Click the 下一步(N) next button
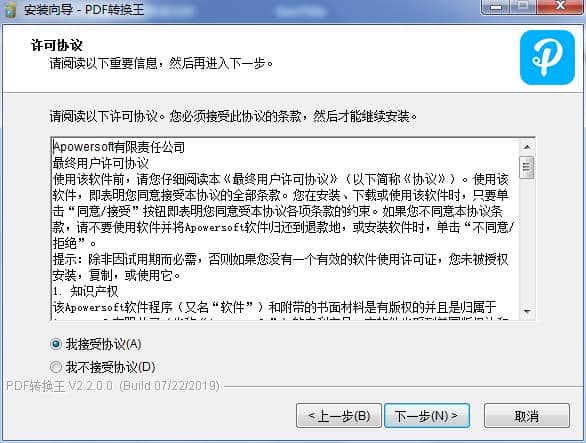The image size is (586, 443). pos(426,415)
